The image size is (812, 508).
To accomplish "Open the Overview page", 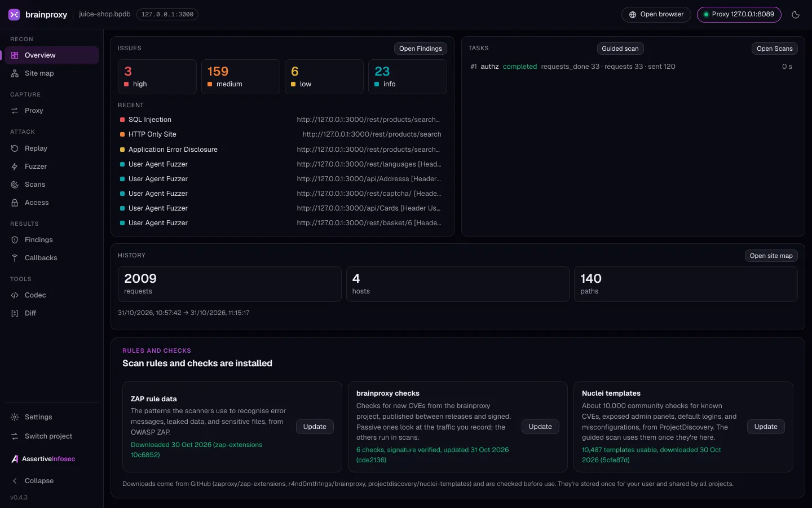I will tap(51, 55).
